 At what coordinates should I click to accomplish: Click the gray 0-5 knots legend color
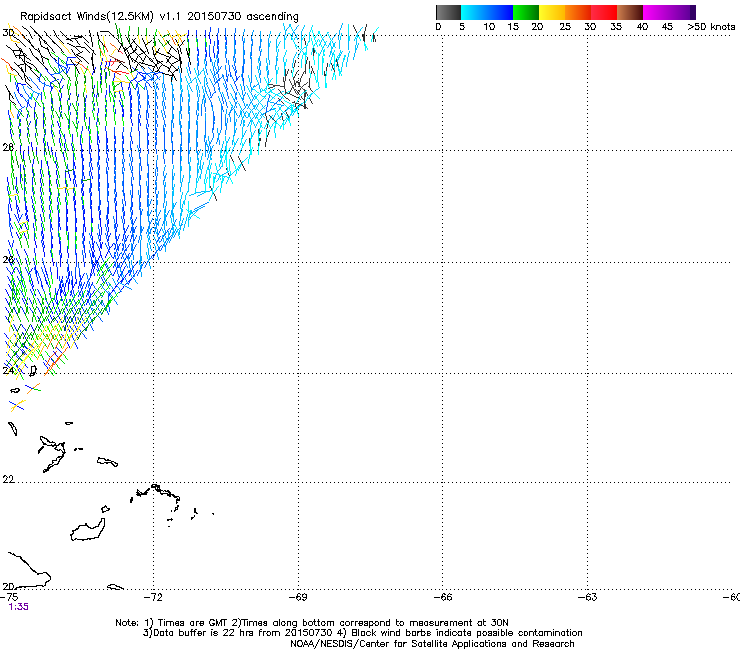(x=448, y=12)
